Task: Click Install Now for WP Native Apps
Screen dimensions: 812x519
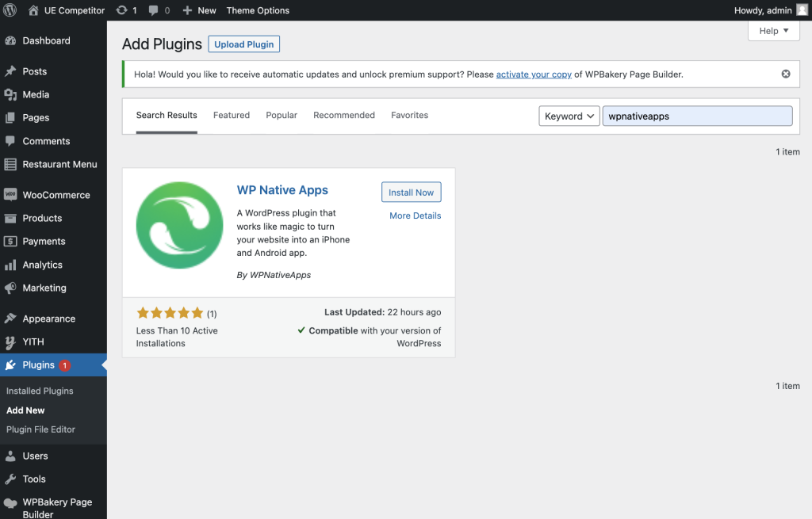Action: tap(412, 192)
